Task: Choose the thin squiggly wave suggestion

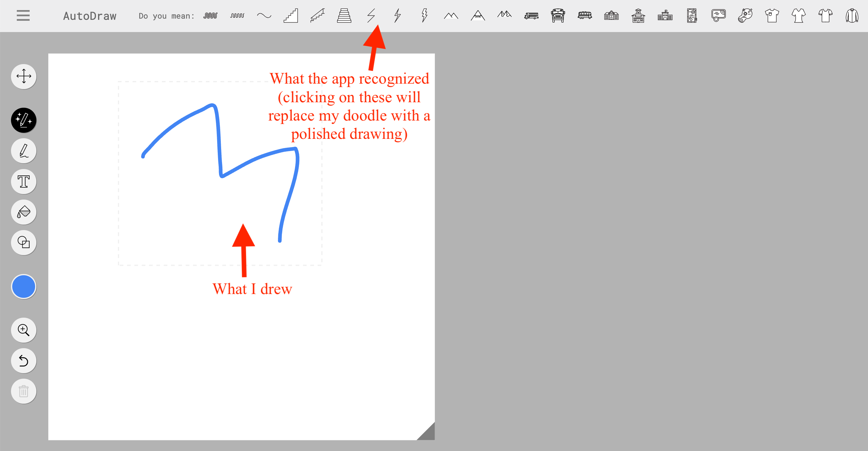Action: click(237, 16)
